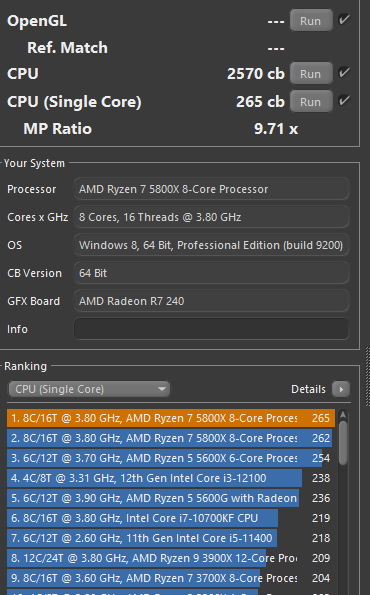The image size is (370, 595).
Task: Click the CB Version field showing 64 Bit
Action: 211,273
